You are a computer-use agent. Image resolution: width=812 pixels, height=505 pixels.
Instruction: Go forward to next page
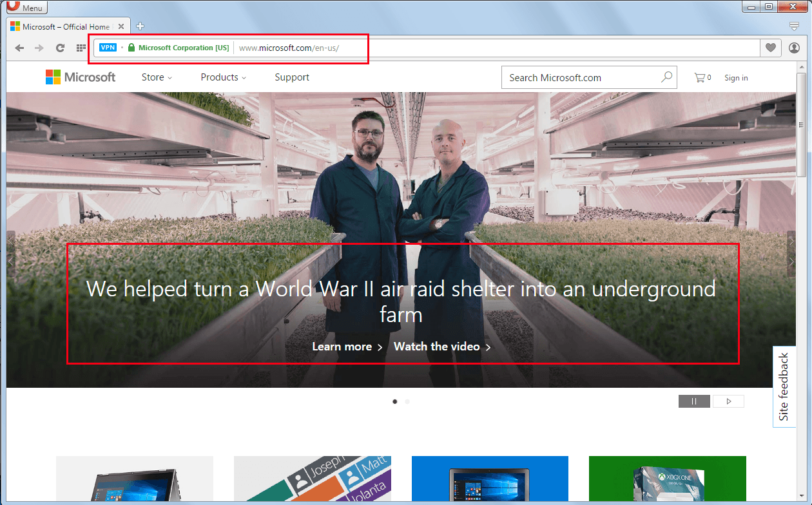click(39, 48)
